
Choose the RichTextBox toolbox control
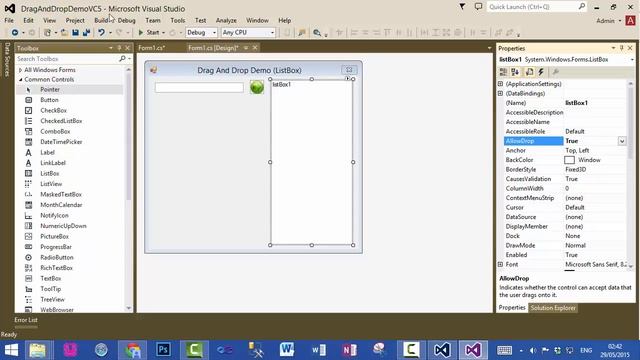click(56, 268)
